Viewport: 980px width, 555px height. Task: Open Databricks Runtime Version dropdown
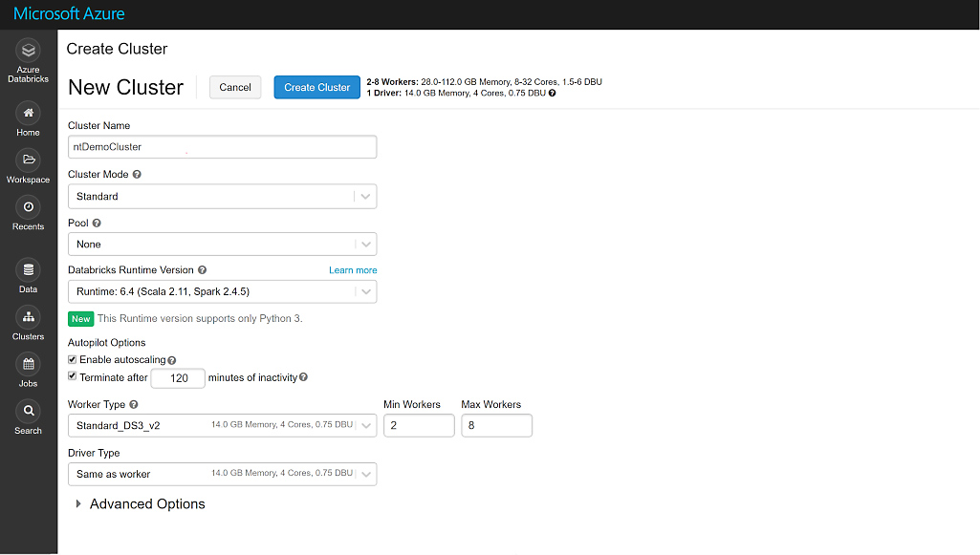point(222,291)
